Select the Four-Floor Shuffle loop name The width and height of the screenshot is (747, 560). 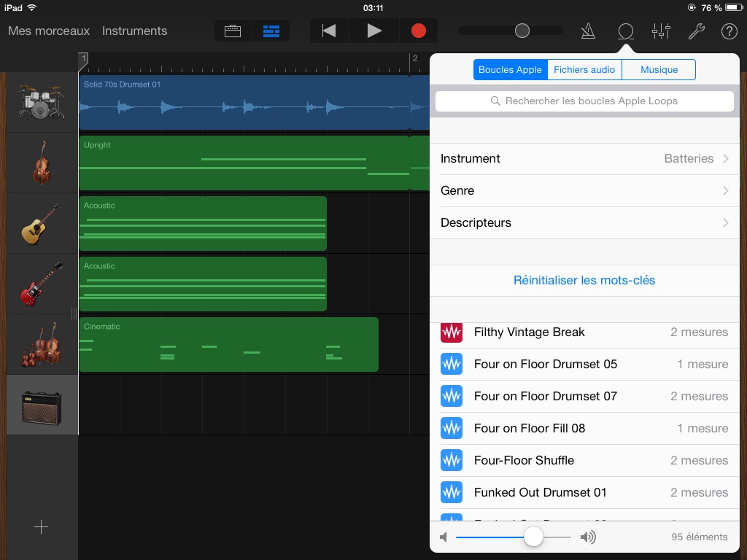(524, 461)
